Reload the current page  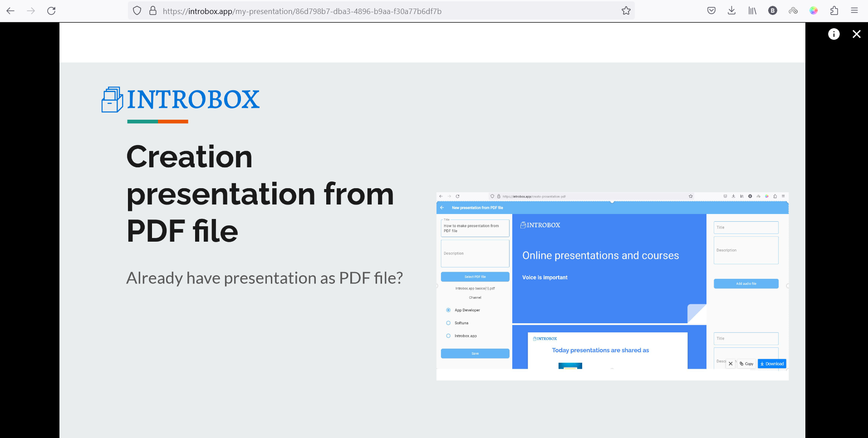51,11
